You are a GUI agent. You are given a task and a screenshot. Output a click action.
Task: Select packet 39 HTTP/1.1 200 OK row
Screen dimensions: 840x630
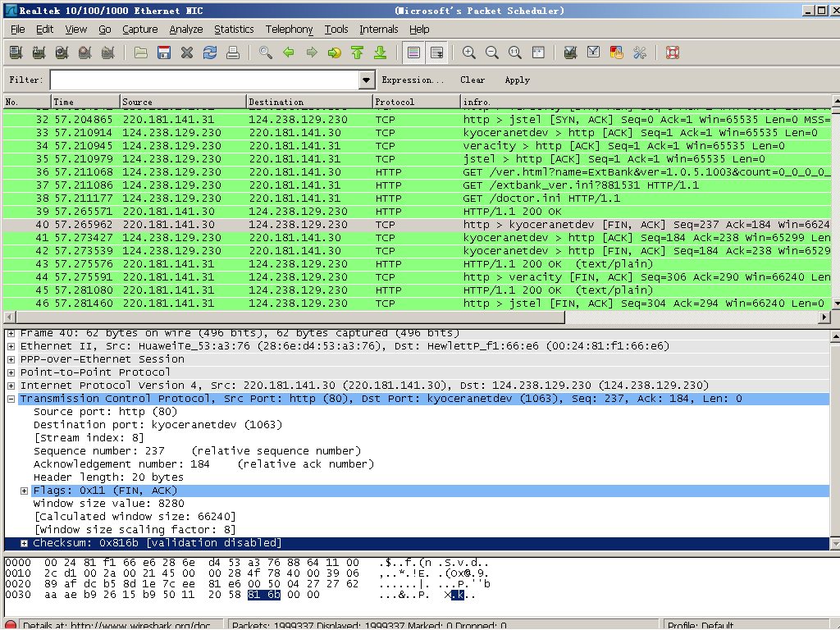[417, 212]
